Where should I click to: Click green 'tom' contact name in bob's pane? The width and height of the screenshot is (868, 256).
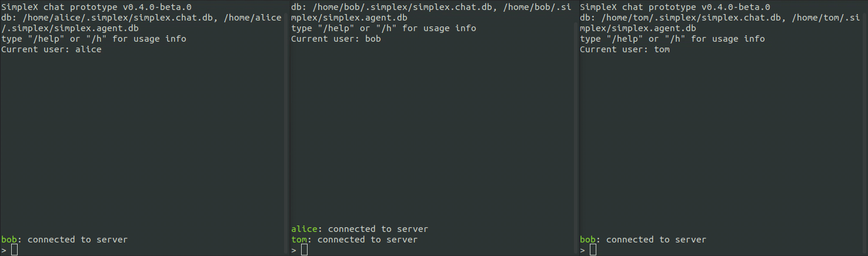[x=299, y=240]
